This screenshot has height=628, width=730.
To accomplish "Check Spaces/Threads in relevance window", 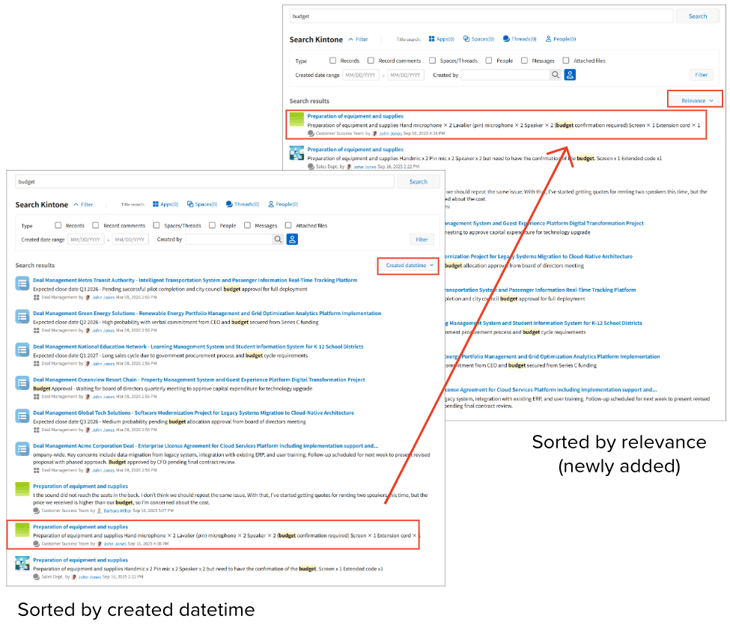I will point(433,61).
